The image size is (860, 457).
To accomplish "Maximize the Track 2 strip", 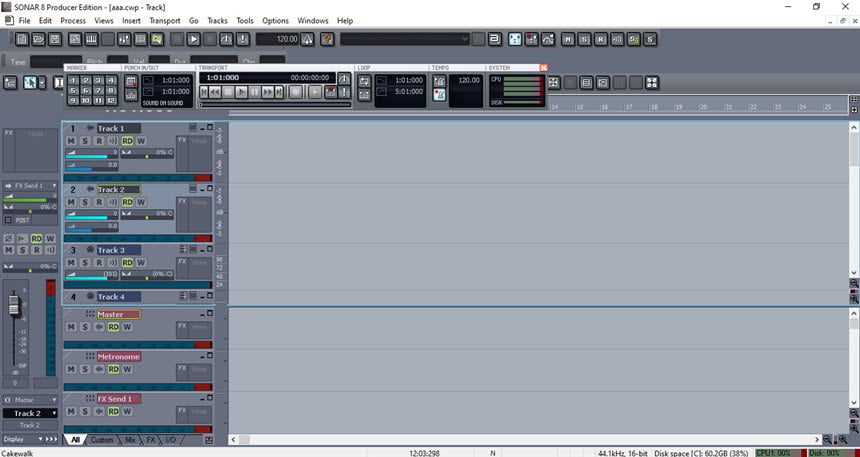I will [210, 188].
